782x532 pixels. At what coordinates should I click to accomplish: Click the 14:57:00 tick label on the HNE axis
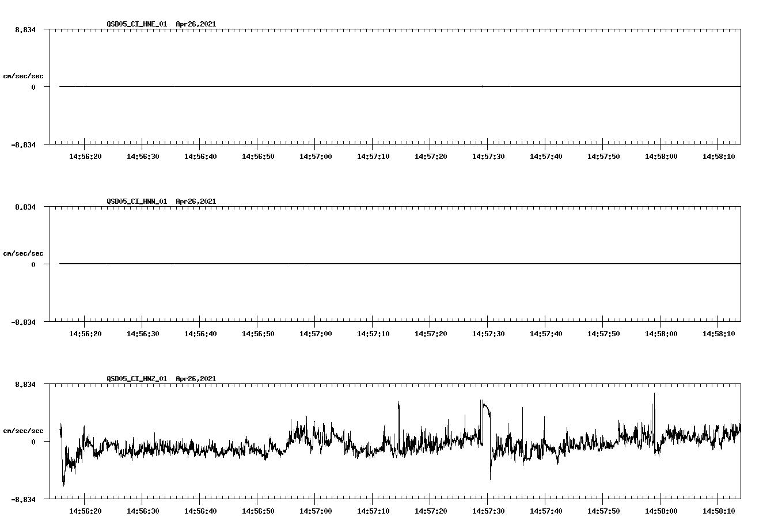click(316, 155)
